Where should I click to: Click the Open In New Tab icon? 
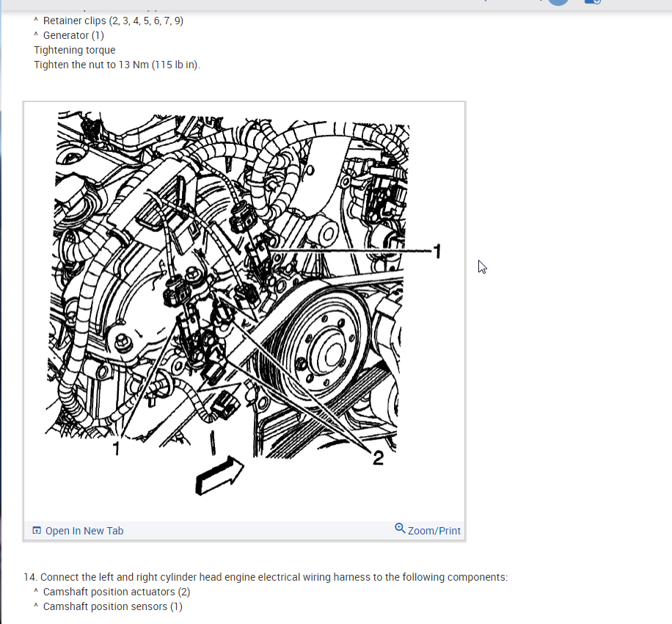coord(37,531)
